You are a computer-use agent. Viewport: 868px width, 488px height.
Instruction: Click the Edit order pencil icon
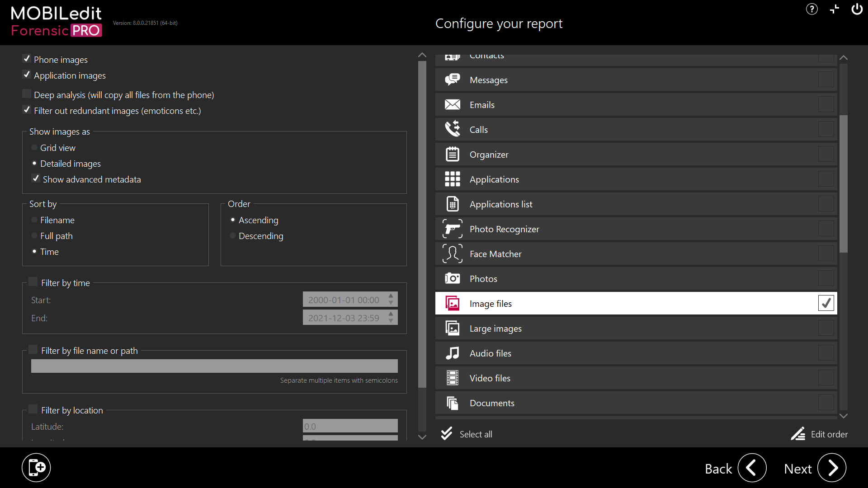798,434
